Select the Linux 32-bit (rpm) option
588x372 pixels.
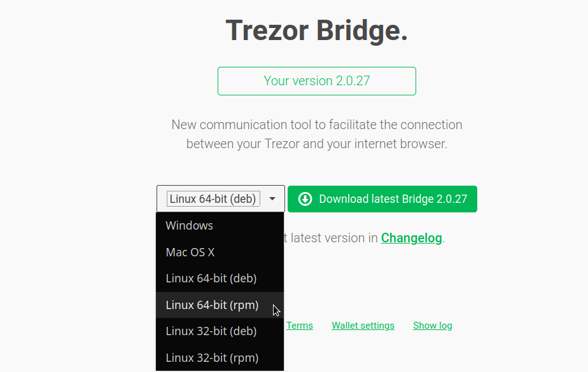click(x=220, y=358)
